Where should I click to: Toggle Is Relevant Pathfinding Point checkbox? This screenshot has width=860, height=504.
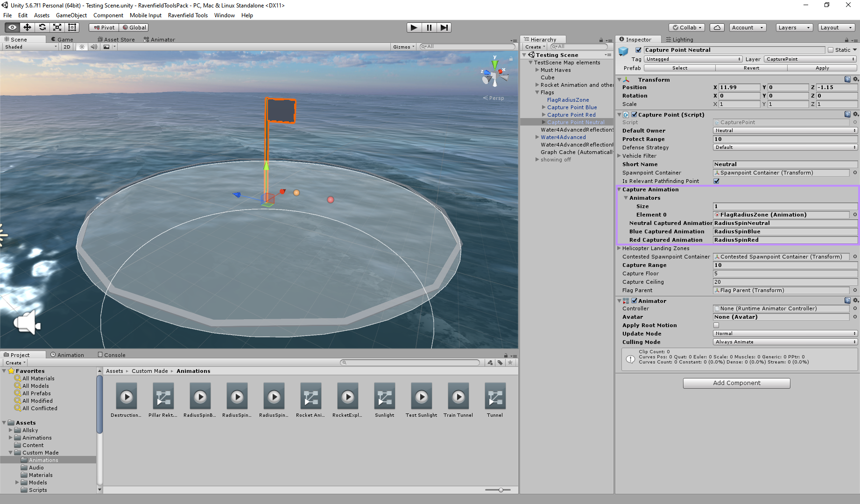[717, 181]
